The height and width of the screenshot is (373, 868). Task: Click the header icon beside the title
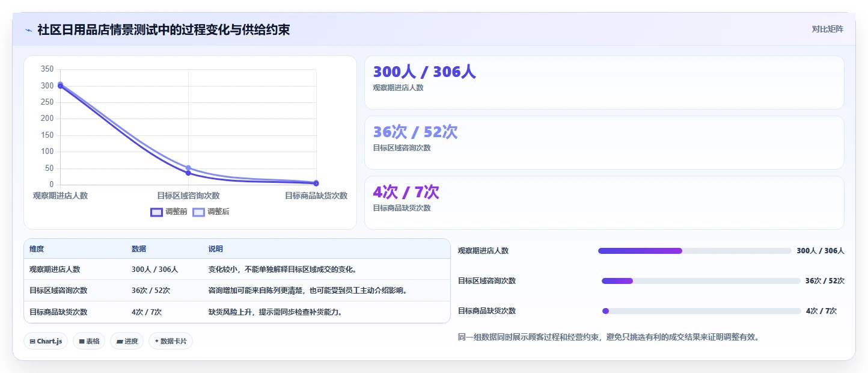tap(29, 30)
